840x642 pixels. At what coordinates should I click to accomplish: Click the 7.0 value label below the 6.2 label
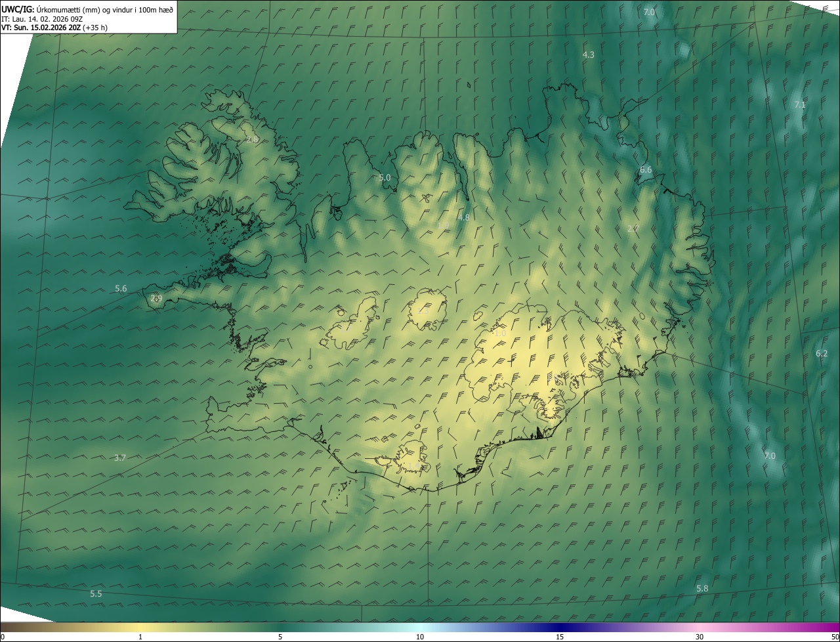pyautogui.click(x=770, y=456)
